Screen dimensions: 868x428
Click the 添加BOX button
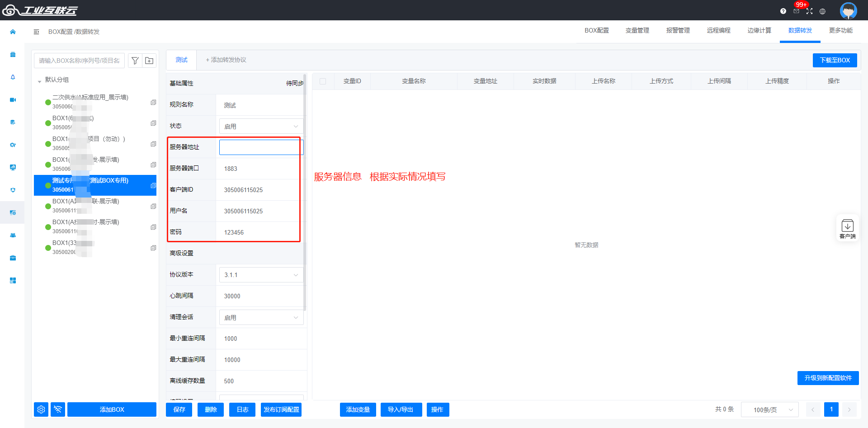click(112, 409)
